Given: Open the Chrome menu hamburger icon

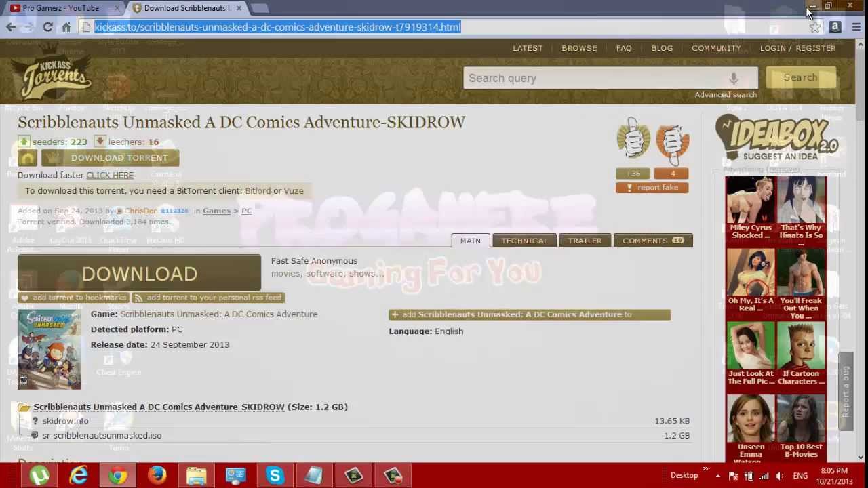Looking at the screenshot, I should (856, 27).
